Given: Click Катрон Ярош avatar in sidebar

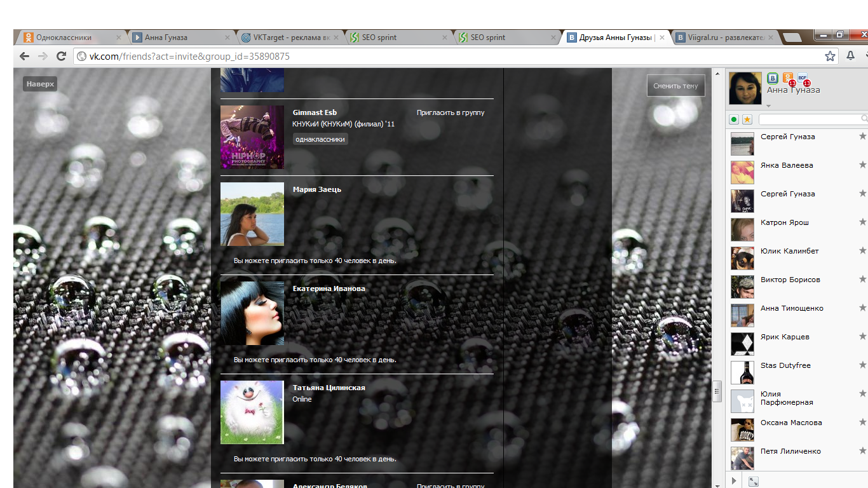Looking at the screenshot, I should point(742,229).
